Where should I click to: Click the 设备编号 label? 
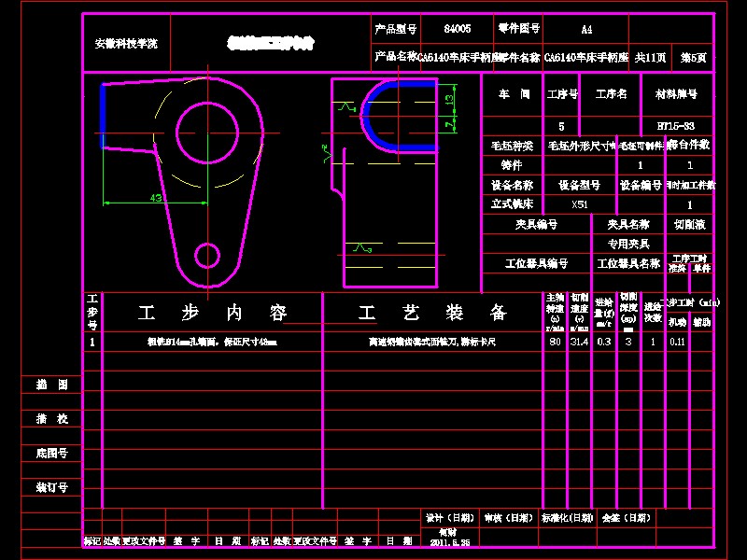coord(641,185)
